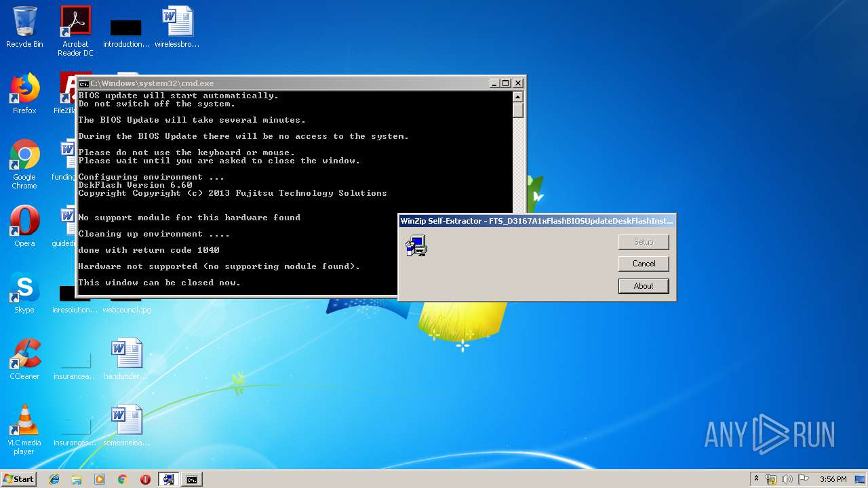Click the cmd.exe window title icon
868x488 pixels.
pyautogui.click(x=83, y=83)
